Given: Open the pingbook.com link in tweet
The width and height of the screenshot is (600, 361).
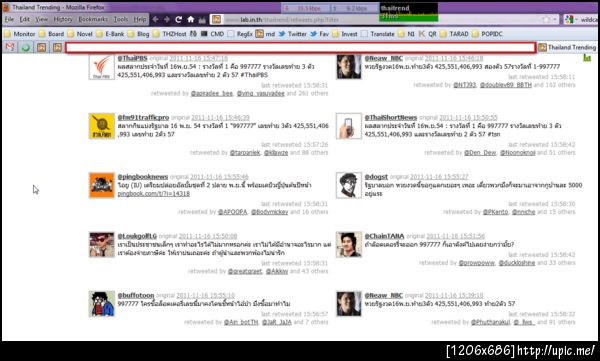Looking at the screenshot, I should (x=153, y=194).
